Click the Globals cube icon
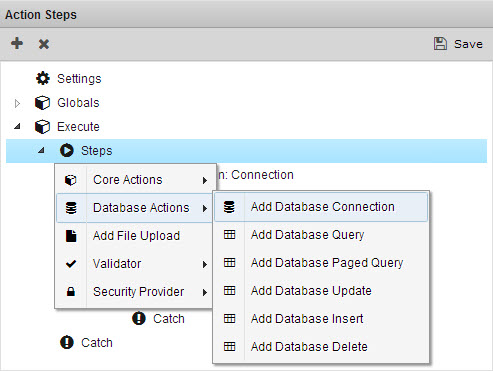This screenshot has width=493, height=371. click(42, 103)
